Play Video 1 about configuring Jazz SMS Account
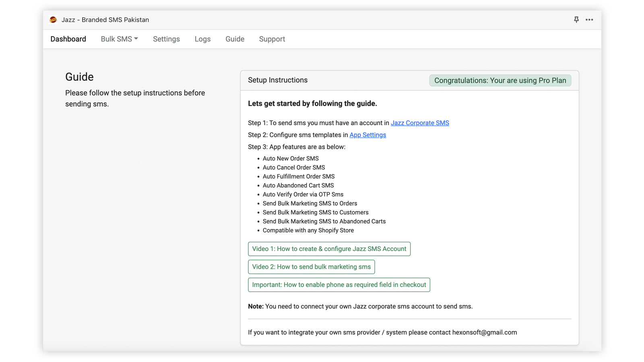Viewport: 644px width, 362px height. (329, 249)
